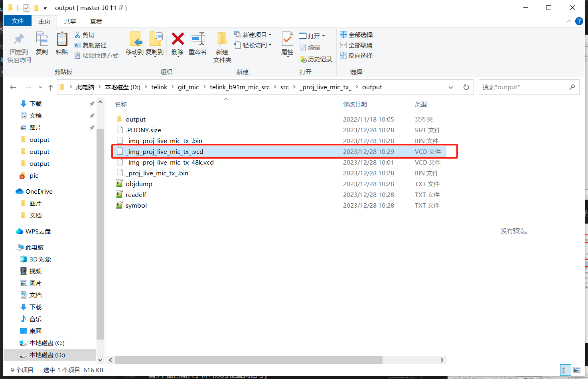Open the address bar history dropdown

click(450, 87)
